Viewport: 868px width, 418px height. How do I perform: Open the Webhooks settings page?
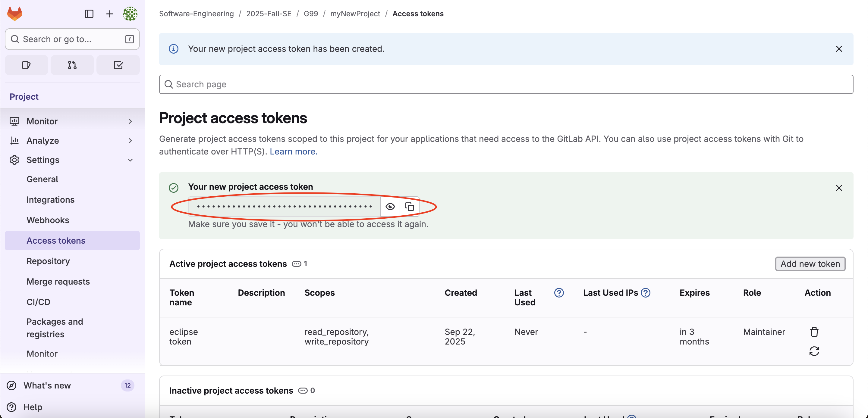[48, 220]
